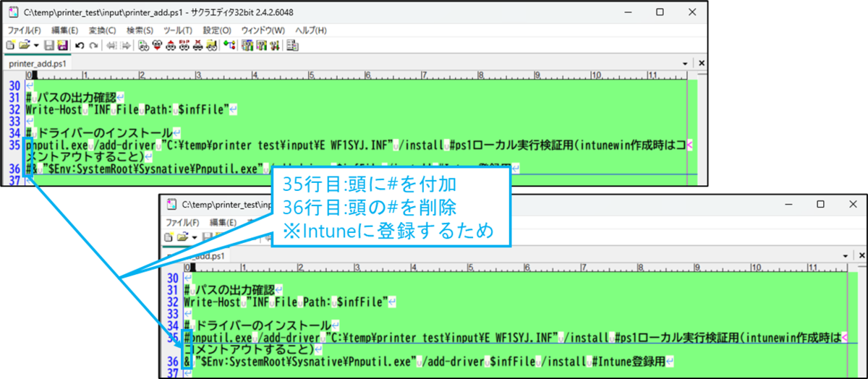868x379 pixels.
Task: Click New file icon in back window toolbar
Action: [x=10, y=46]
